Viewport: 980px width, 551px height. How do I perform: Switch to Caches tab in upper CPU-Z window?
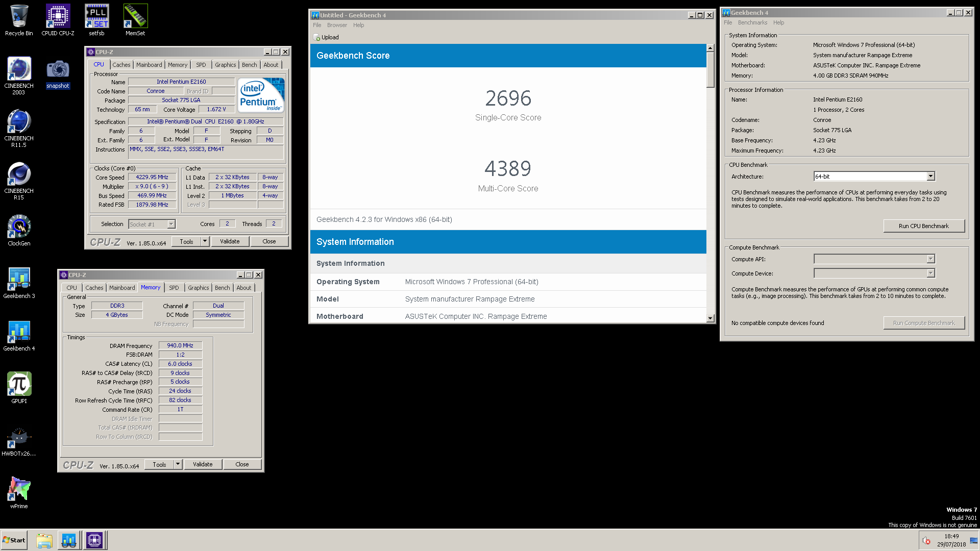pos(121,65)
